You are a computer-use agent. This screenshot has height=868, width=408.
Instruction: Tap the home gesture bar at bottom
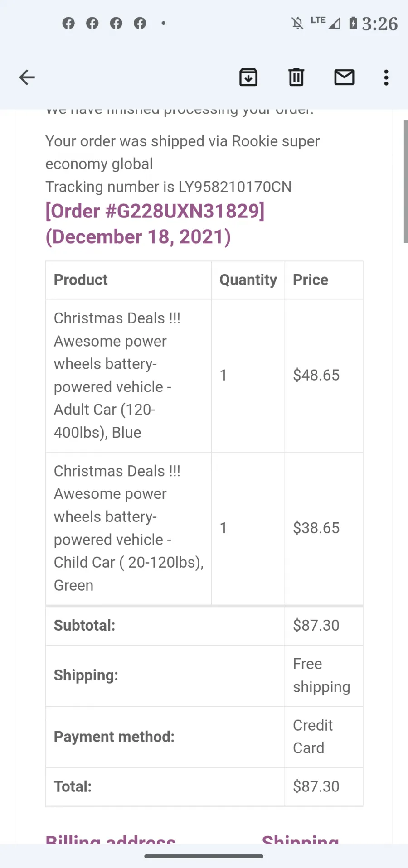204,856
